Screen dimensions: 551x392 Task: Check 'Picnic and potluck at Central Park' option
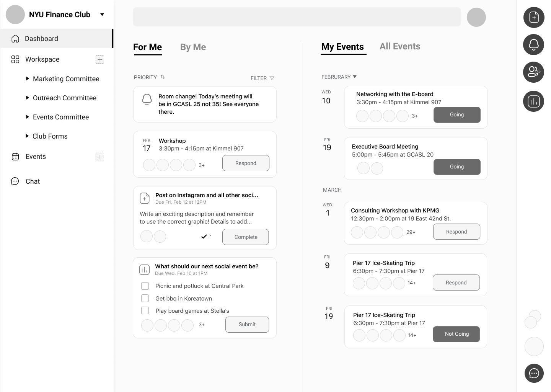coord(145,286)
